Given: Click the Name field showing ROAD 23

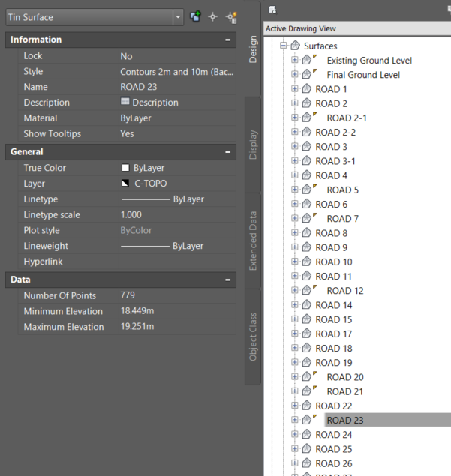Looking at the screenshot, I should [178, 87].
